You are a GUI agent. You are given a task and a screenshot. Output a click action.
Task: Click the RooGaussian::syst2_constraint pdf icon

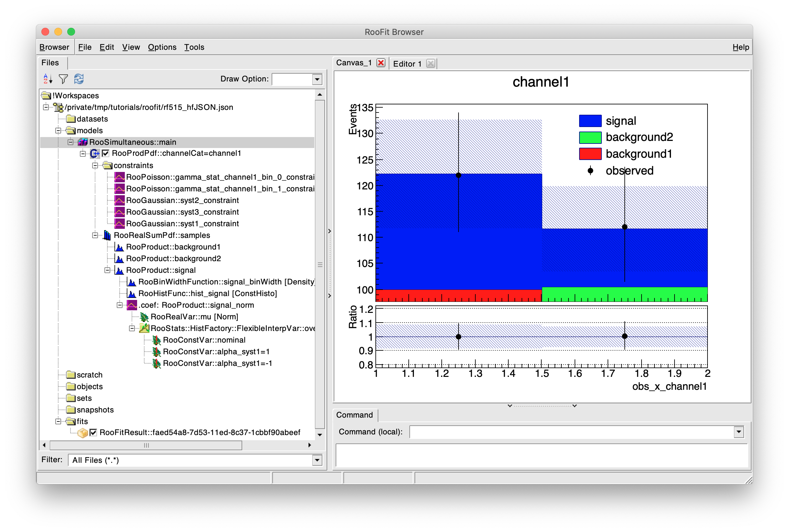(x=119, y=200)
